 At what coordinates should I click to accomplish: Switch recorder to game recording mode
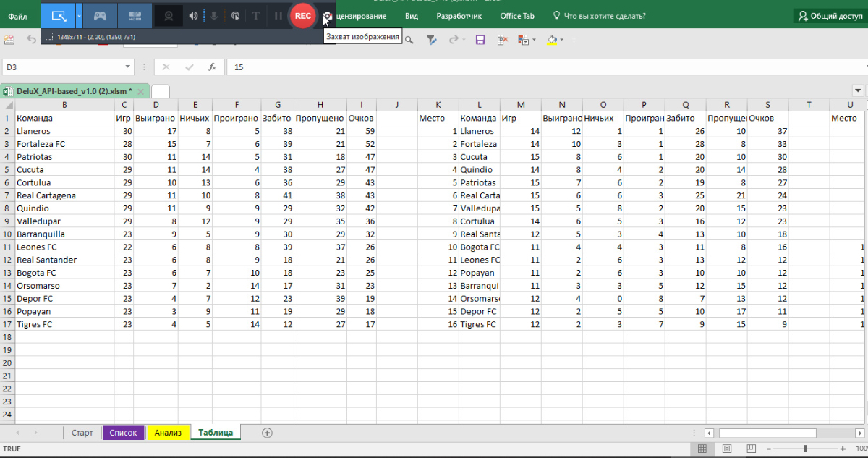point(101,15)
